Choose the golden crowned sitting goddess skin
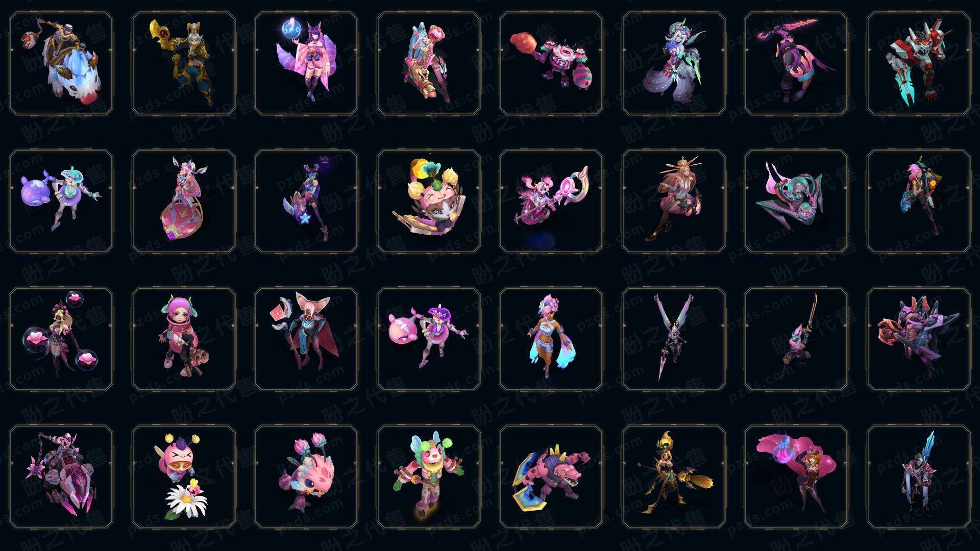This screenshot has width=980, height=551. 674,201
